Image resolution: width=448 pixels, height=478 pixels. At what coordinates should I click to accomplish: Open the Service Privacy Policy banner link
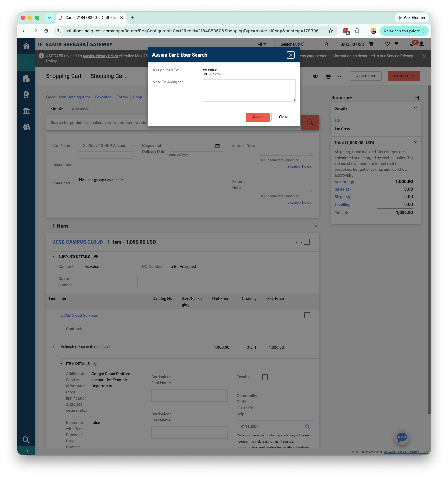(x=100, y=56)
